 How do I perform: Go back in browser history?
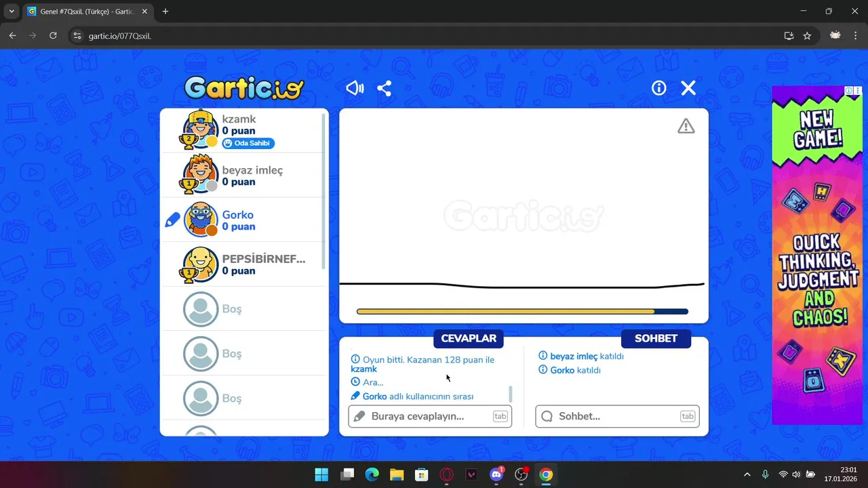12,36
